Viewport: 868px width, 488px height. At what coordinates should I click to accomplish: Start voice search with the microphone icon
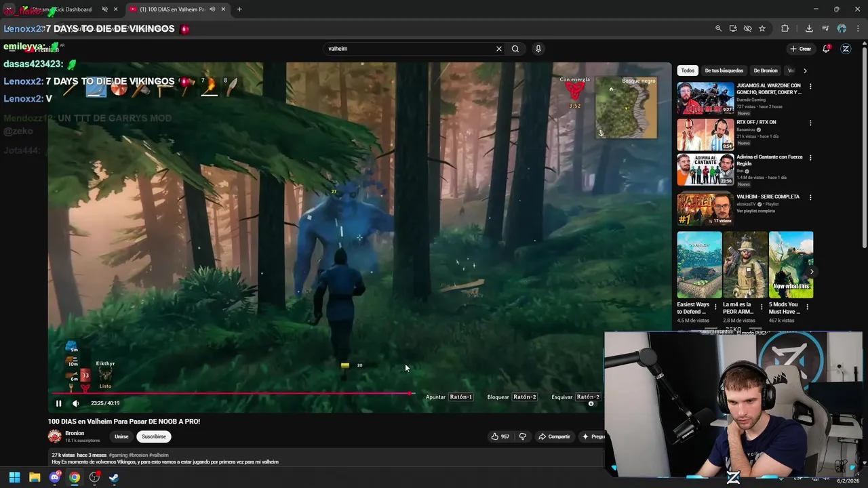[x=538, y=49]
